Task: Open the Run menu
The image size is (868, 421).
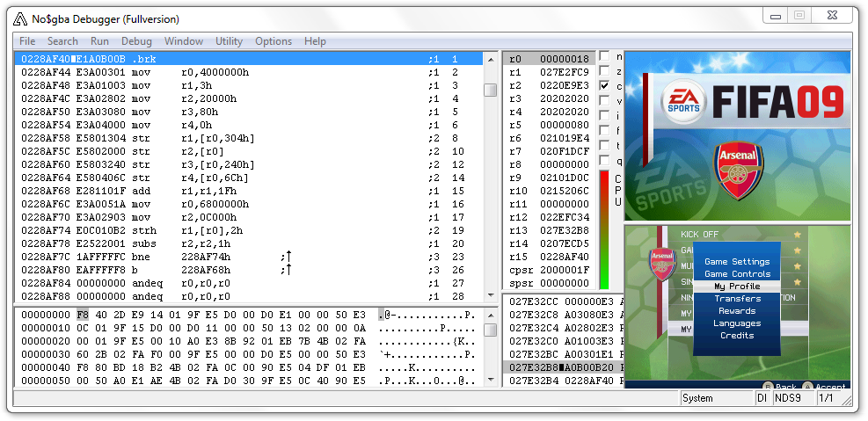Action: 99,41
